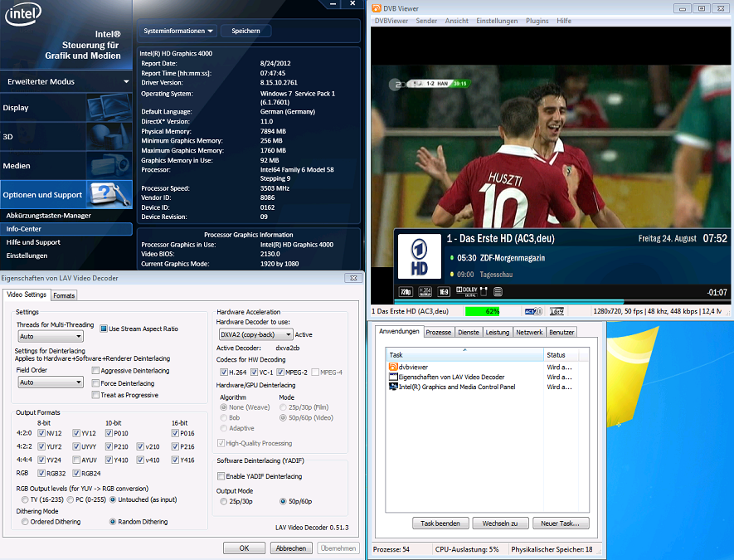Click the Task beenden button
Screen dimensions: 734x560
coord(440,523)
